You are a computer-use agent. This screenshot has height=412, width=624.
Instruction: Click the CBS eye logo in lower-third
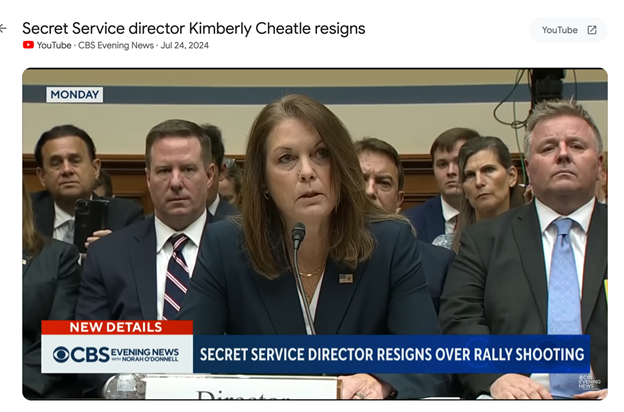point(61,355)
